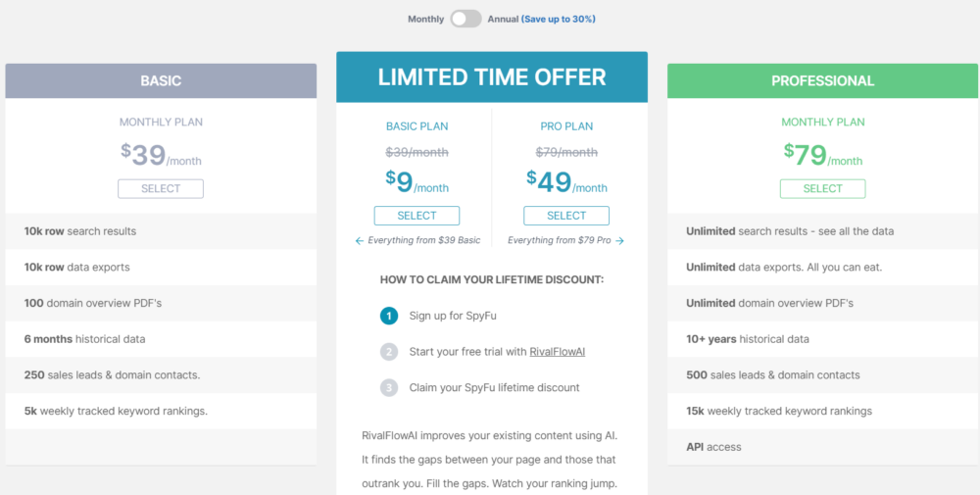Viewport: 980px width, 495px height.
Task: Click 'PRO PLAN' label in limited offer
Action: coord(566,126)
